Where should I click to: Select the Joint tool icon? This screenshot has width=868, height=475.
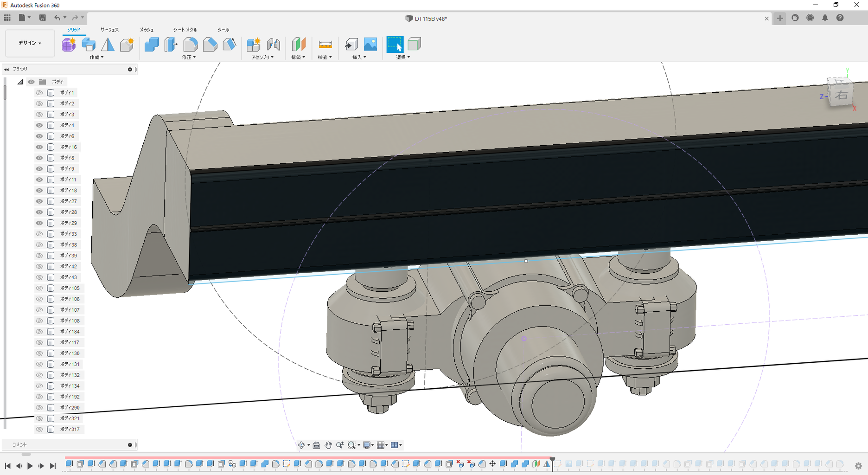[274, 45]
